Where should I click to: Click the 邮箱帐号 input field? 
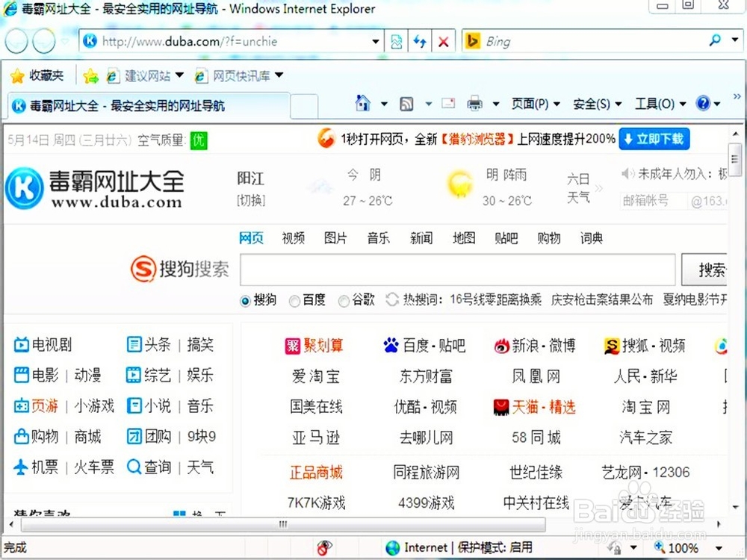point(654,201)
